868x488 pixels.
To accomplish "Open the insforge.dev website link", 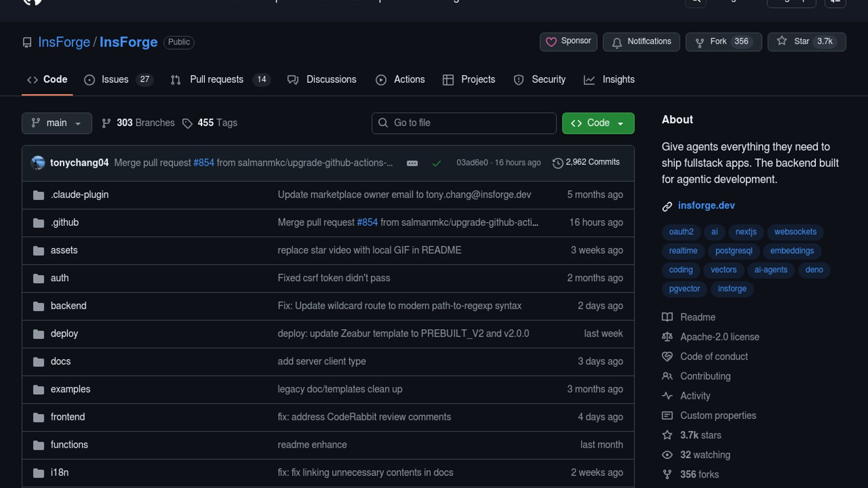I will click(x=706, y=206).
